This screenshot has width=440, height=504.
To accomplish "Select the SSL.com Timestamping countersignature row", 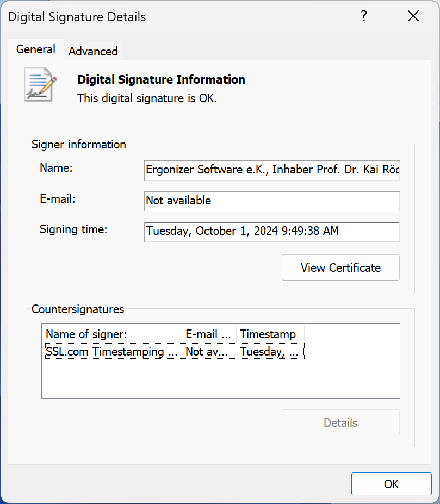I will pos(175,351).
